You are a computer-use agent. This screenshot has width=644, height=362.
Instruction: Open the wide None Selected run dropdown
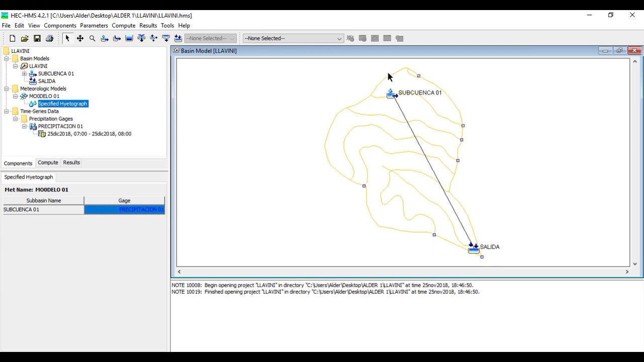(293, 38)
